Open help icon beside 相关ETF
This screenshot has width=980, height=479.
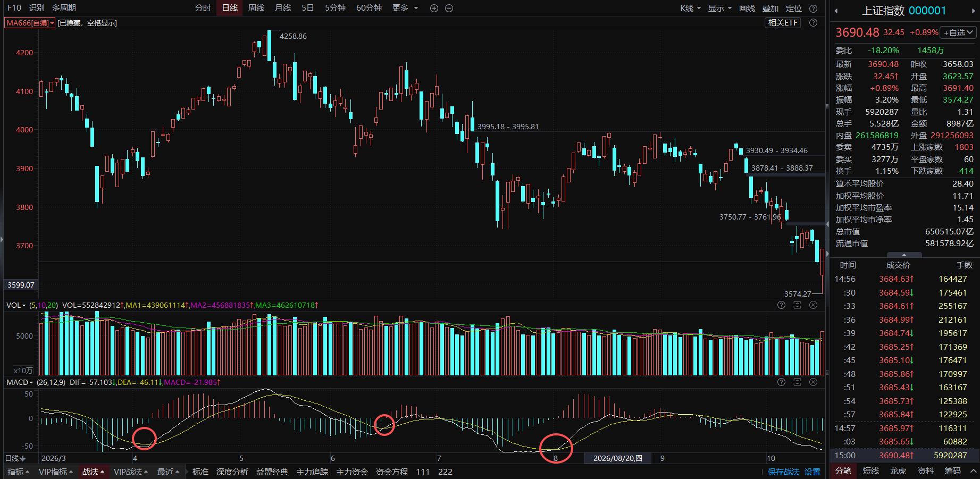tap(813, 23)
